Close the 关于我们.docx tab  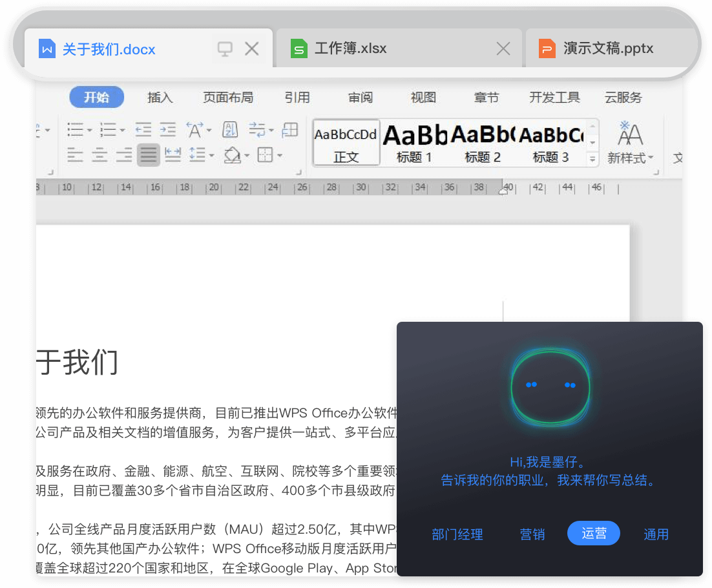click(251, 48)
